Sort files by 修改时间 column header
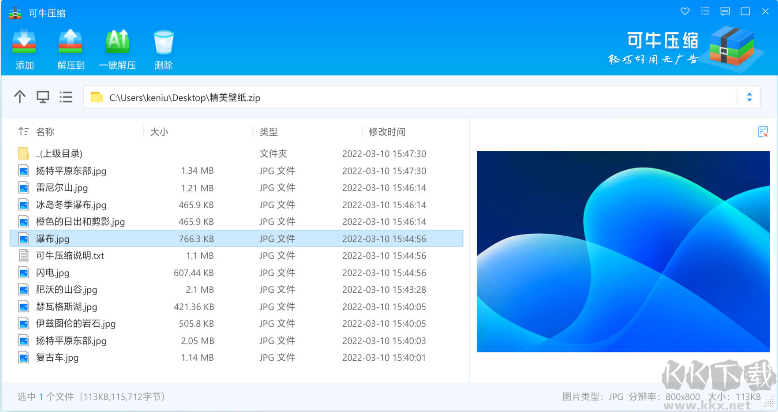Screen dimensions: 778x412 click(387, 132)
